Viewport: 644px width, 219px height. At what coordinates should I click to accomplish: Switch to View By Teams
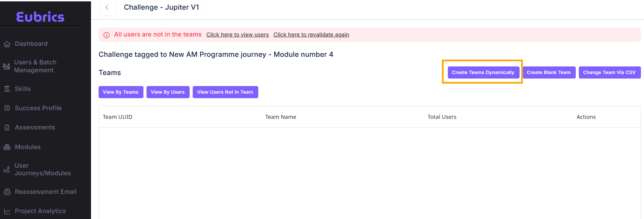(121, 92)
